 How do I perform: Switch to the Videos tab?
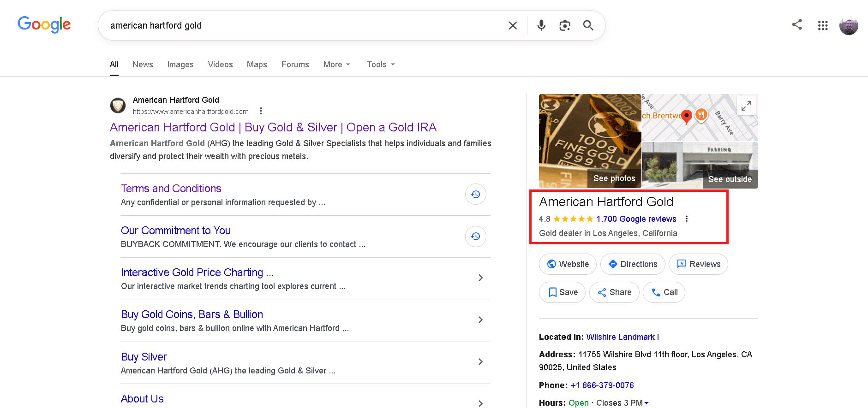tap(220, 65)
